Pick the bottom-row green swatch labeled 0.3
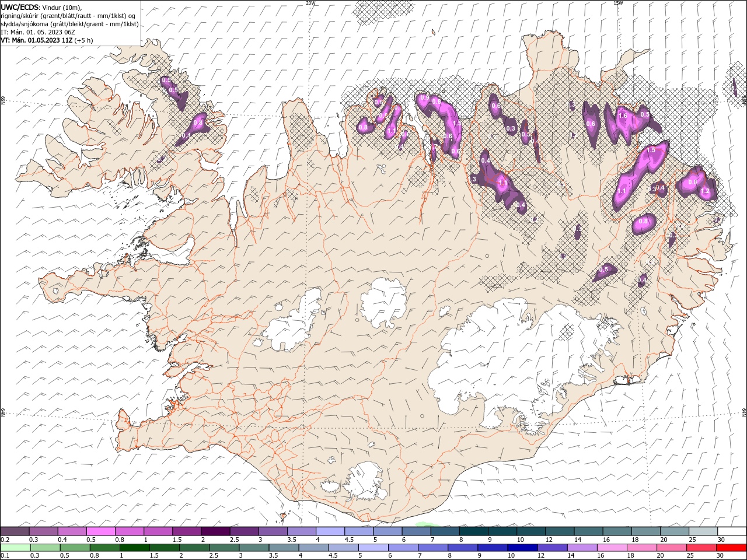 (46, 548)
